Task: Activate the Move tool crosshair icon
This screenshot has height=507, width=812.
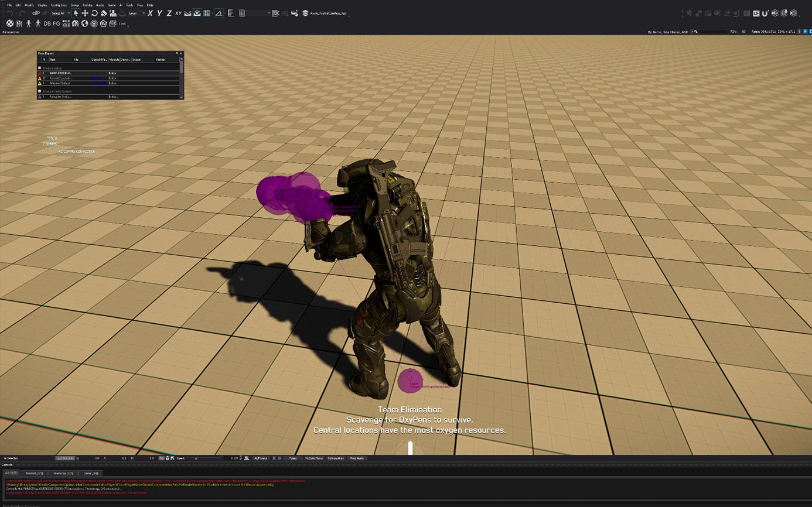Action: coord(85,13)
